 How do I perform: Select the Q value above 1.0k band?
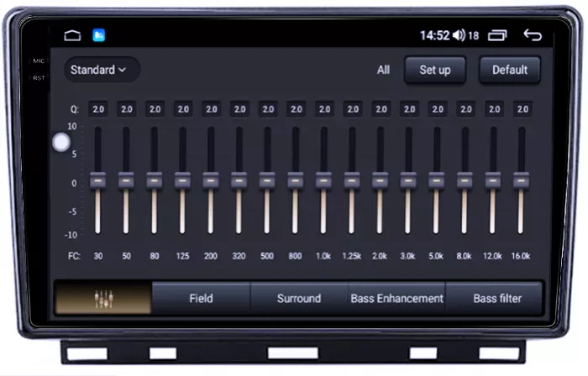(324, 109)
